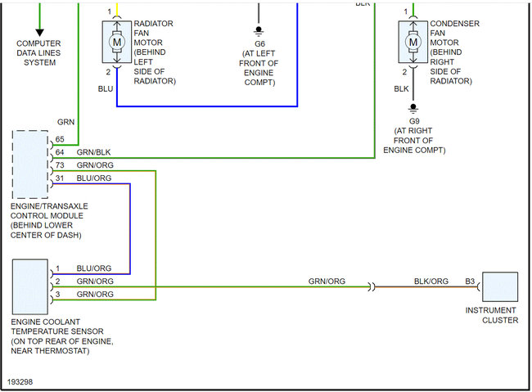Viewport: 532px width, 392px height.
Task: Select control module pin 64
Action: click(60, 152)
